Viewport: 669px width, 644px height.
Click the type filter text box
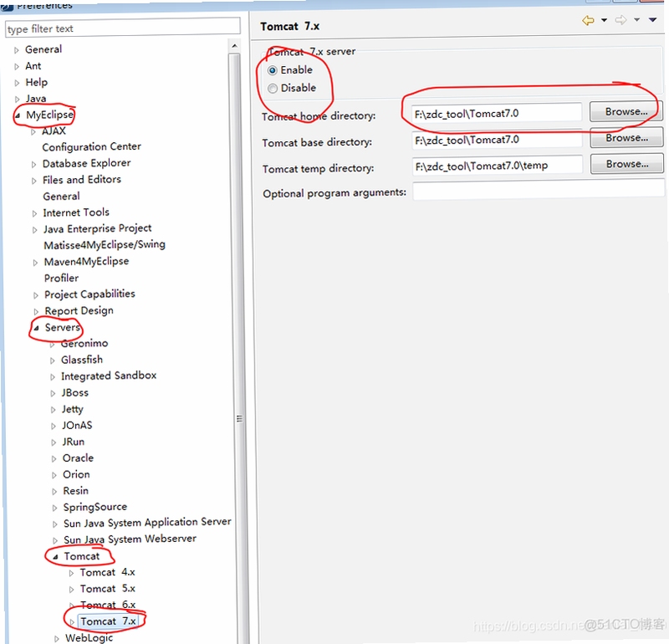point(122,28)
